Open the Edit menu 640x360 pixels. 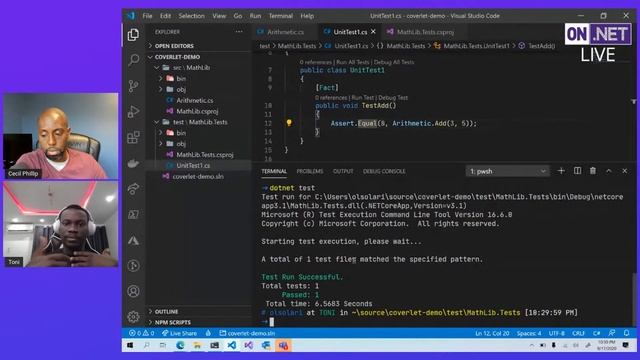tap(165, 16)
